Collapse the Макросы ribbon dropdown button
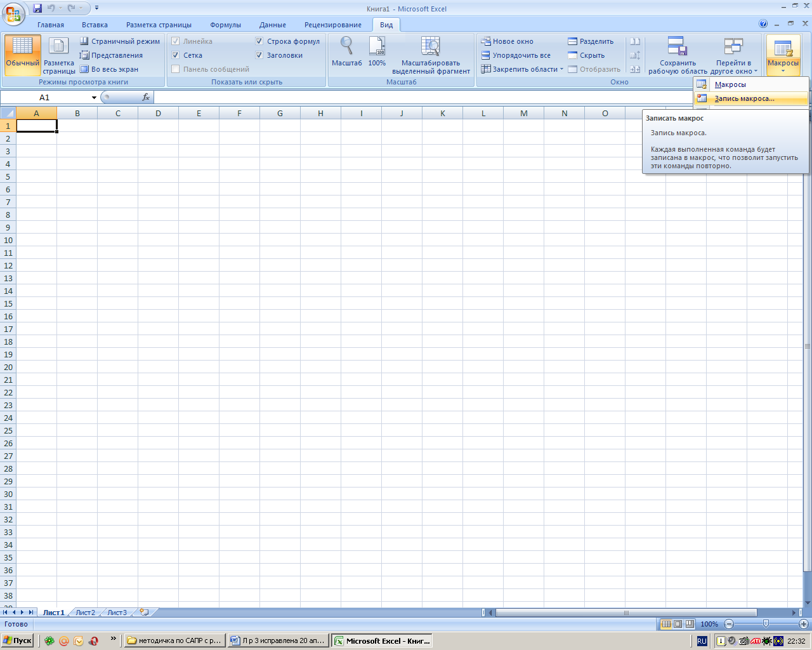The height and width of the screenshot is (650, 812). pyautogui.click(x=783, y=55)
